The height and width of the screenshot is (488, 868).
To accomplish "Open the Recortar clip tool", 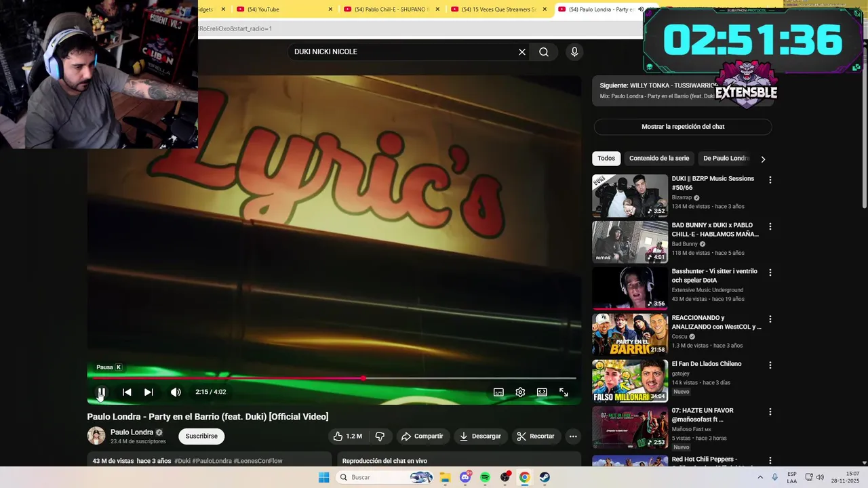I will (x=536, y=436).
